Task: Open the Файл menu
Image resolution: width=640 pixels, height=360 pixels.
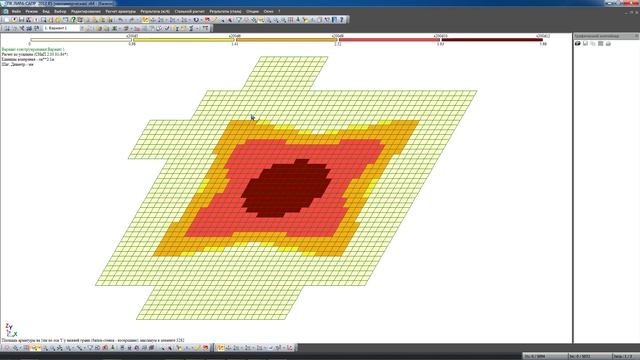Action: (16, 11)
